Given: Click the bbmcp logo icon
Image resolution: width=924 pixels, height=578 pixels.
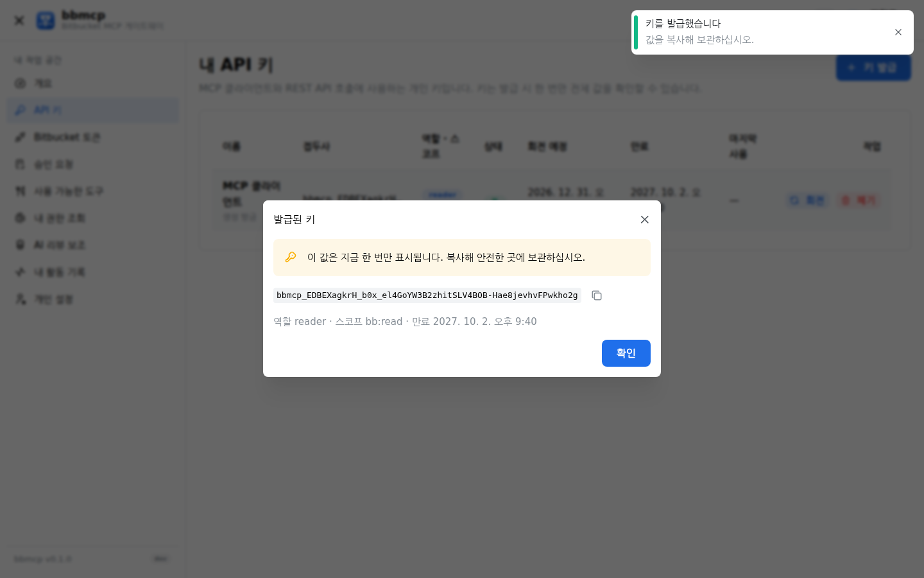Looking at the screenshot, I should pyautogui.click(x=46, y=21).
